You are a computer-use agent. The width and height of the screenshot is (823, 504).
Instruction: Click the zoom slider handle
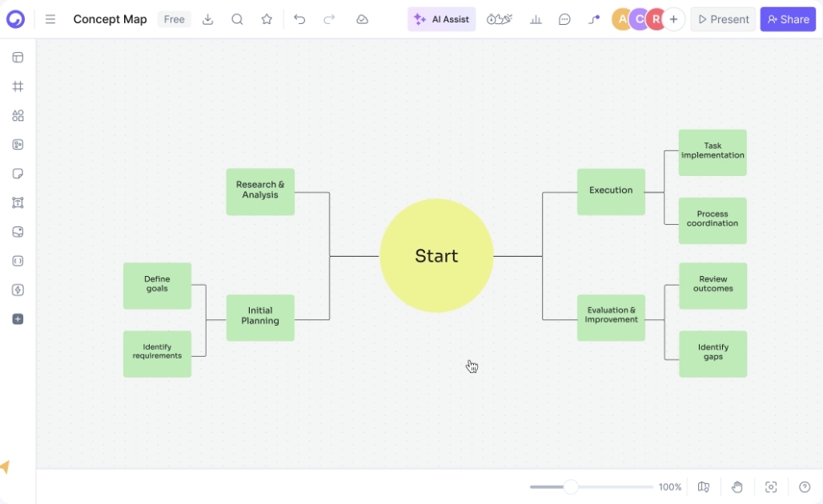coord(571,486)
